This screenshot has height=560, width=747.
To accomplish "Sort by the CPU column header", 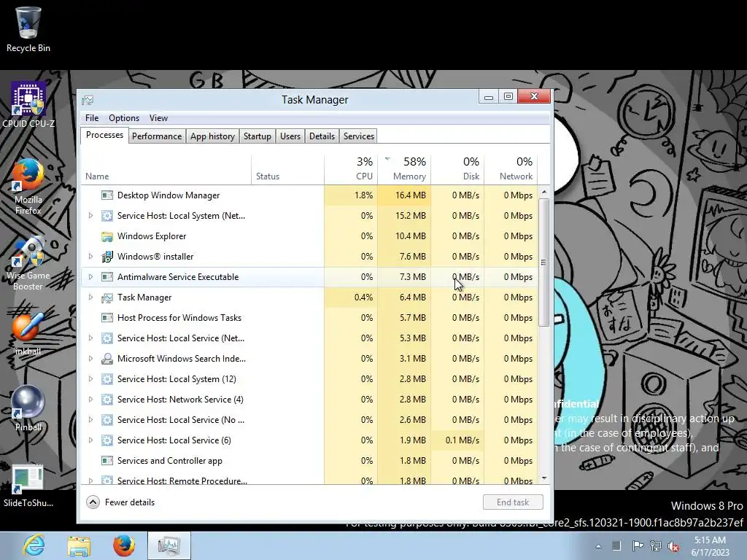I will coord(351,169).
